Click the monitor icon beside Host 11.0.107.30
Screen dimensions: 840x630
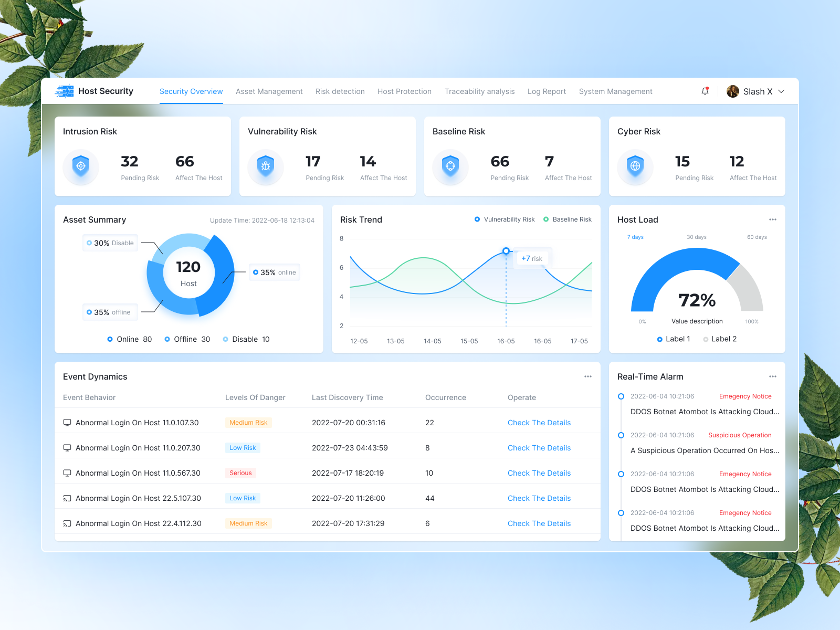[67, 423]
